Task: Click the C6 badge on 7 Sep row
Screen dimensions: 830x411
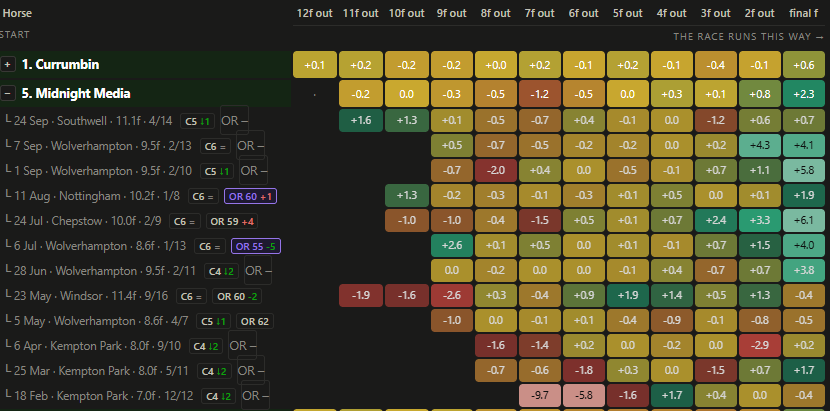Action: pyautogui.click(x=215, y=146)
